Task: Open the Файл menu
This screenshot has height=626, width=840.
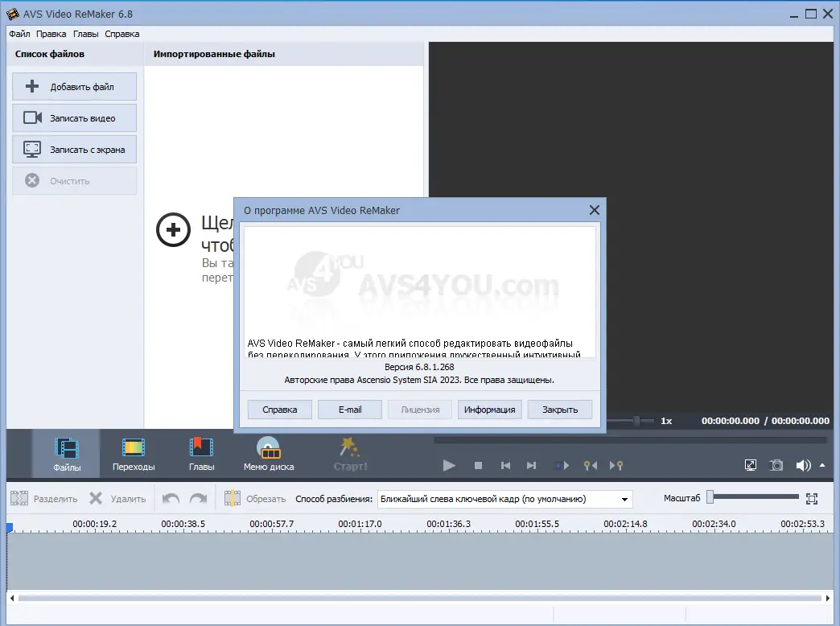Action: pyautogui.click(x=19, y=34)
